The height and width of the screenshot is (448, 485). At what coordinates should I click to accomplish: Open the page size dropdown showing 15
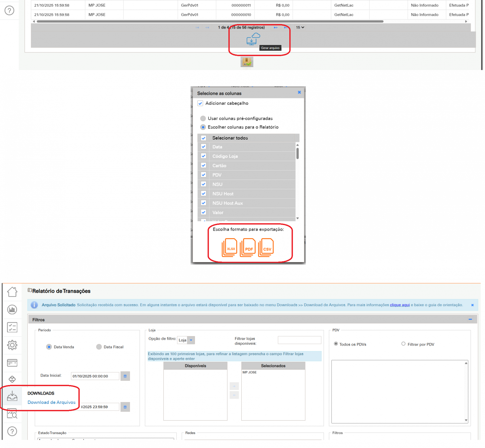300,27
